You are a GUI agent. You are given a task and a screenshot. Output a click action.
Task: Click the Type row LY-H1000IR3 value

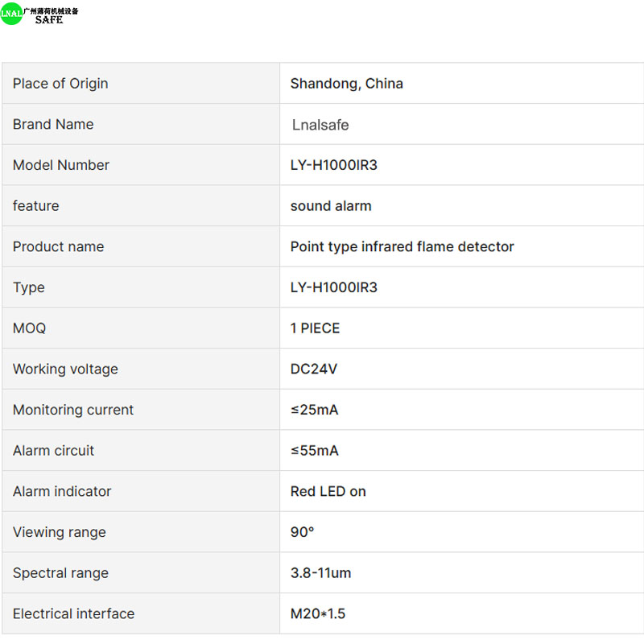click(x=333, y=287)
